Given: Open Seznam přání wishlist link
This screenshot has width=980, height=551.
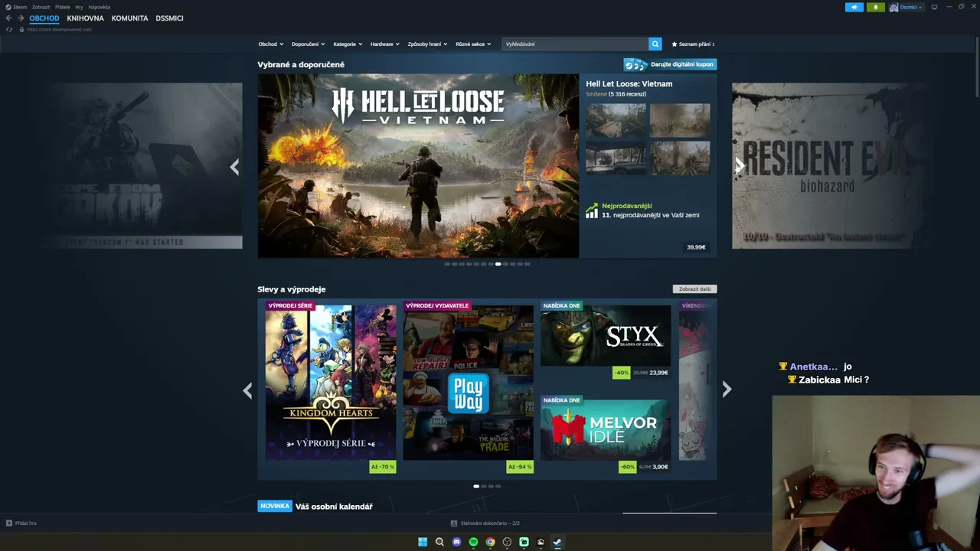Looking at the screenshot, I should click(x=693, y=44).
